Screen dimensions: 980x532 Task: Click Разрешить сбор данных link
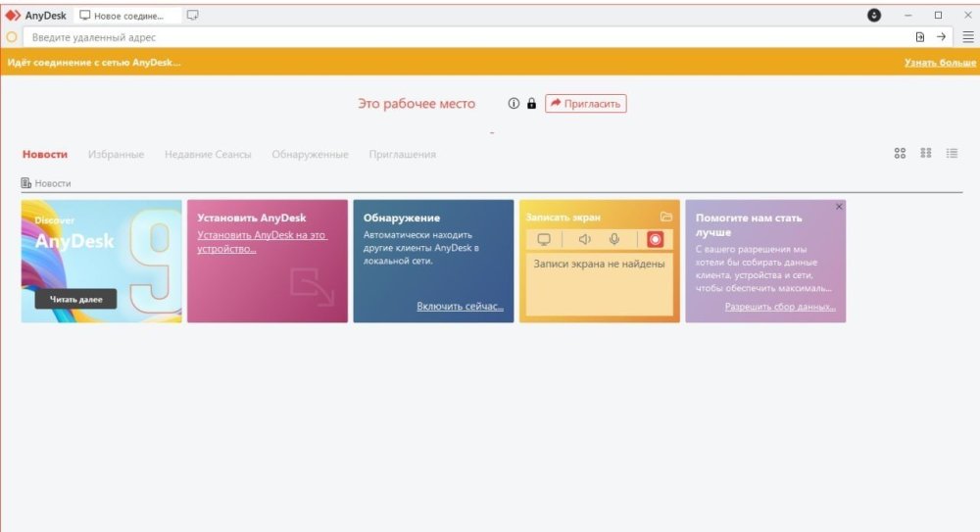780,307
